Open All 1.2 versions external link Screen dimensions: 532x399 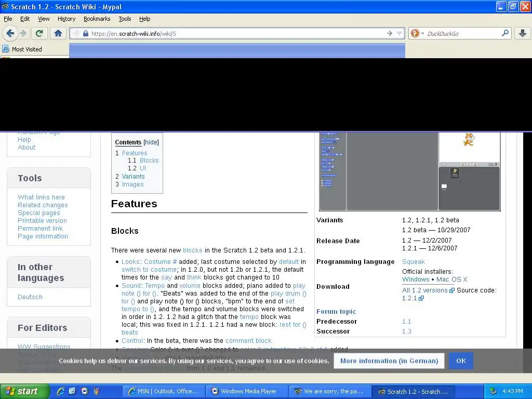pyautogui.click(x=428, y=290)
